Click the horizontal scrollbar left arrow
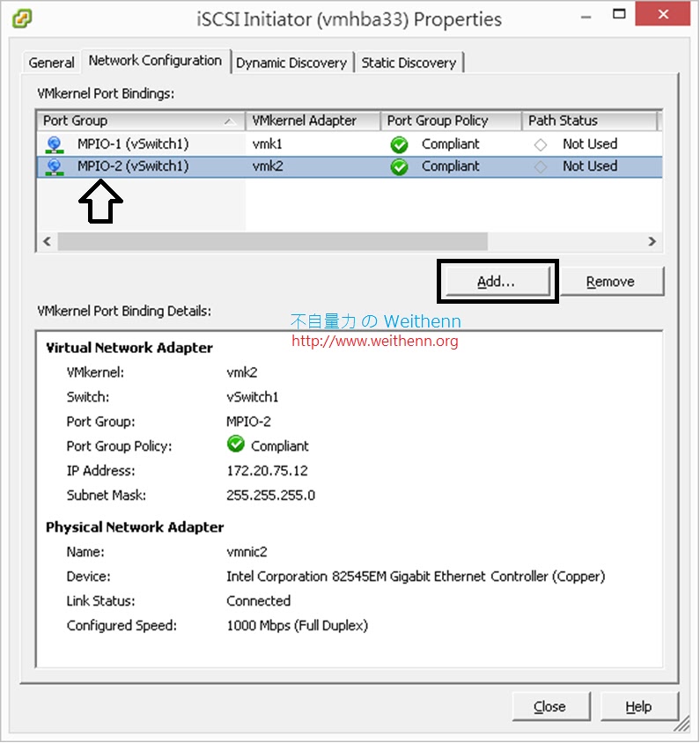The height and width of the screenshot is (743, 700). pos(47,242)
